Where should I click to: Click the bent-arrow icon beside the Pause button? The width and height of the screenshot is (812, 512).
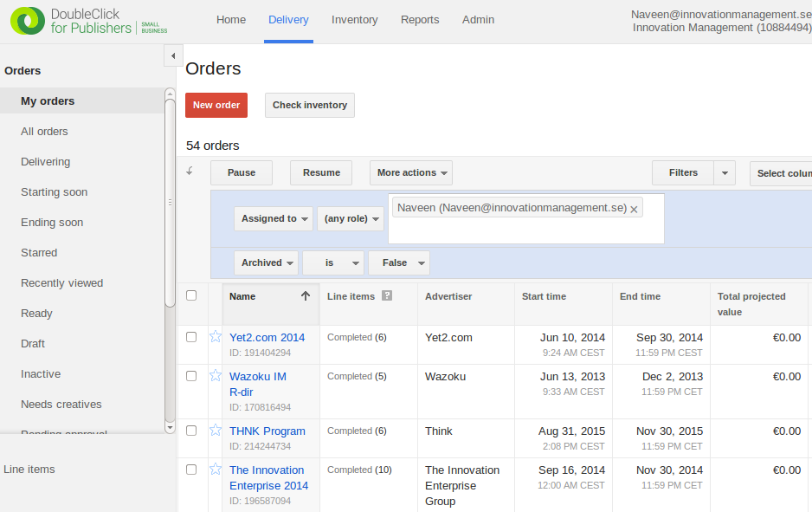190,171
